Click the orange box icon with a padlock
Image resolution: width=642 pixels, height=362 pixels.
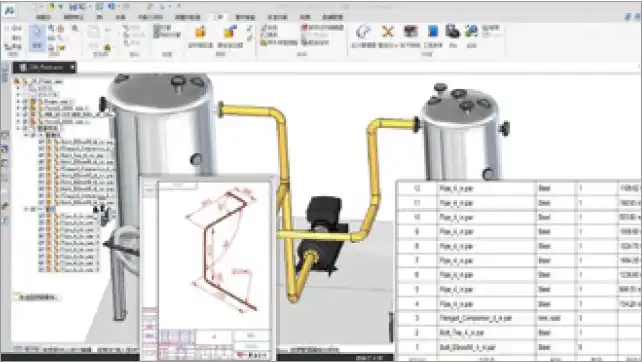(x=201, y=32)
